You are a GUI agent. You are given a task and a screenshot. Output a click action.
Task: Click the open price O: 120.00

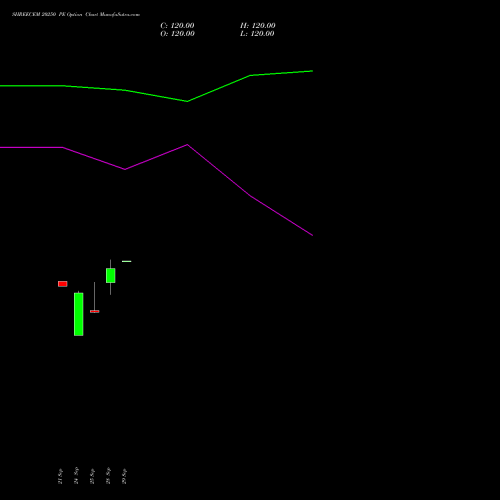tap(177, 33)
